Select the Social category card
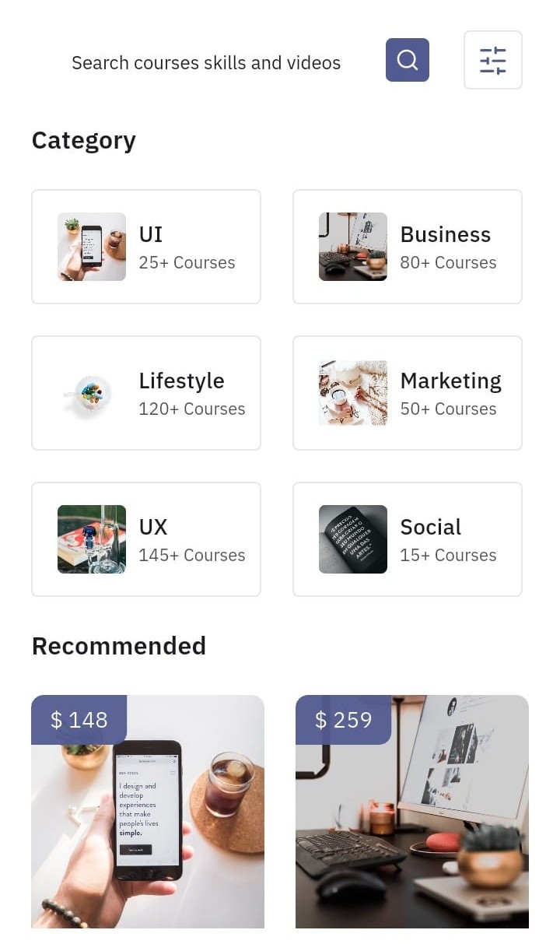This screenshot has width=560, height=944. click(408, 539)
